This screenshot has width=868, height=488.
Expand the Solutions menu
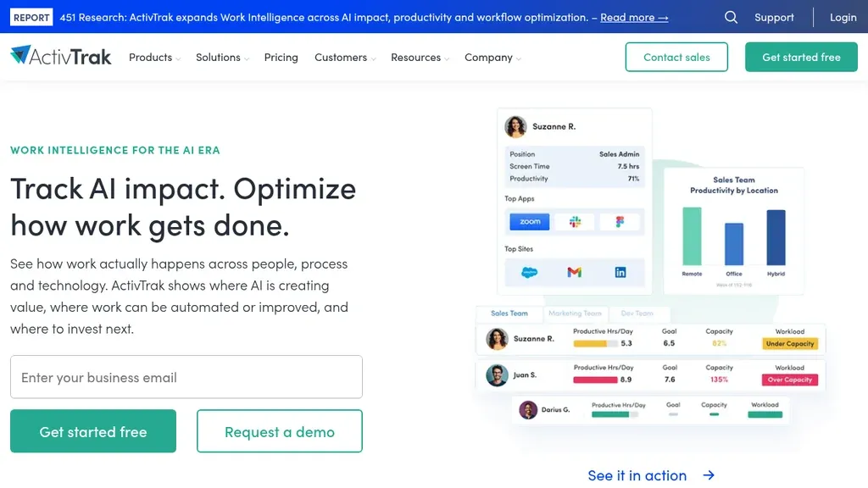pyautogui.click(x=222, y=58)
